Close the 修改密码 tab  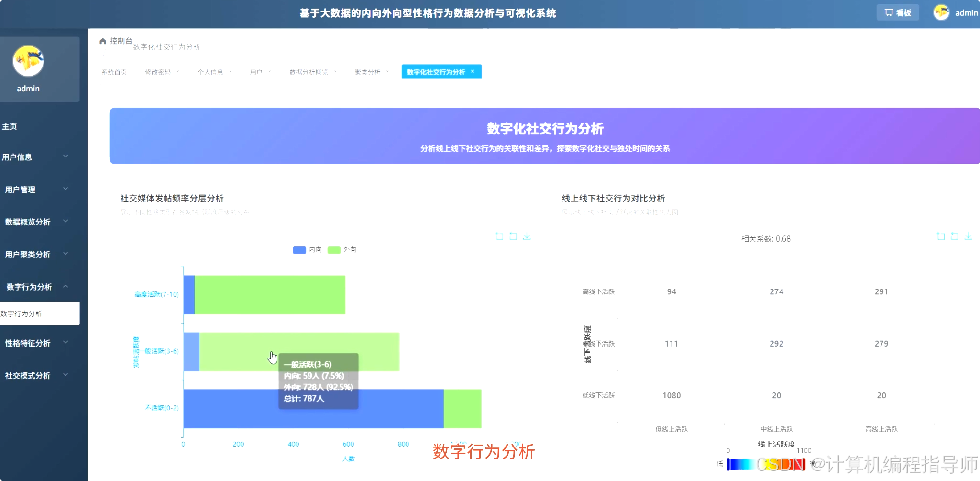178,72
